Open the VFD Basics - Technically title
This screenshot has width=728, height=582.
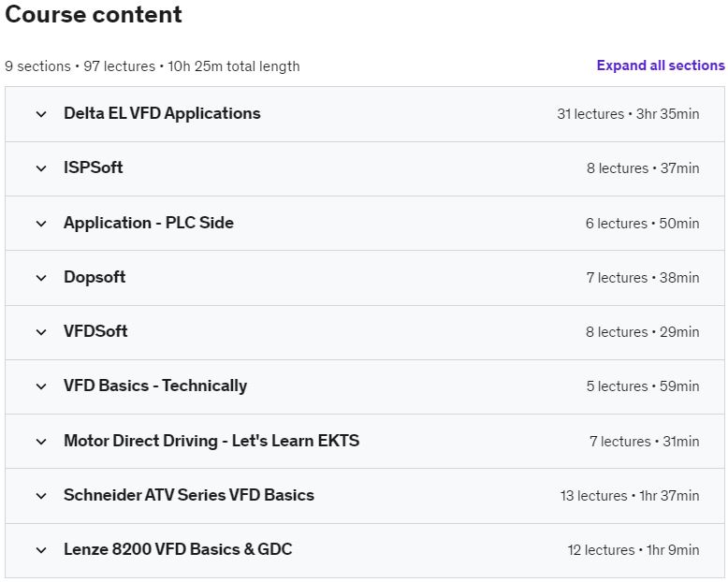tap(155, 386)
